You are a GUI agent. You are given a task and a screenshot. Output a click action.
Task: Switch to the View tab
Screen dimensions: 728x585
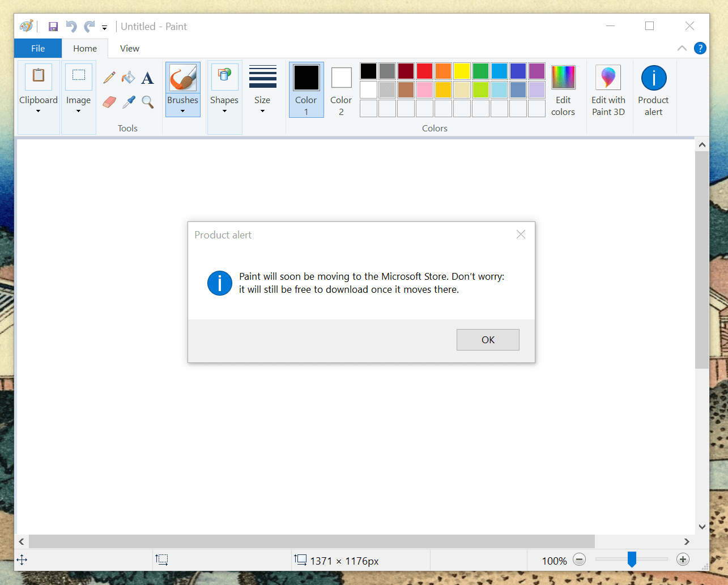pyautogui.click(x=130, y=49)
